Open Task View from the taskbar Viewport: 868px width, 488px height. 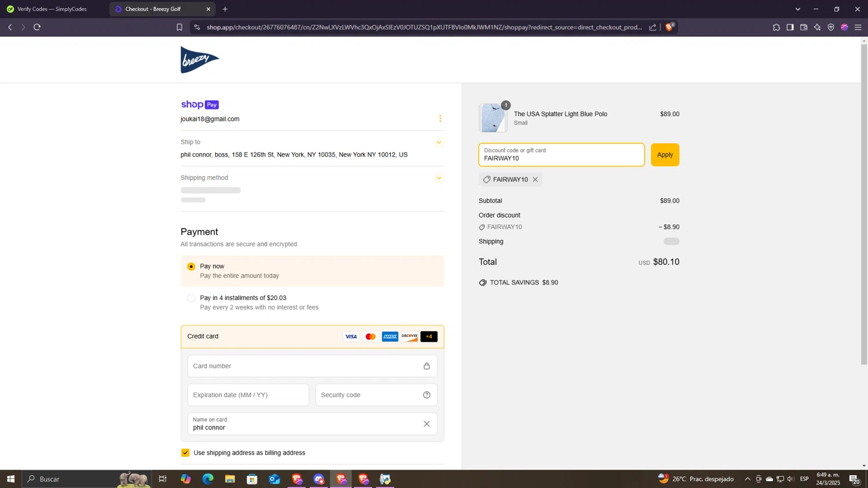[x=163, y=479]
